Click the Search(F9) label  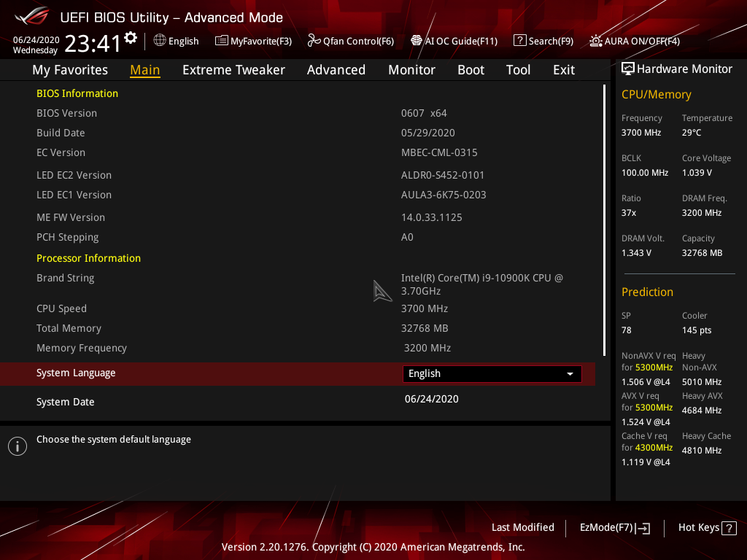point(551,41)
